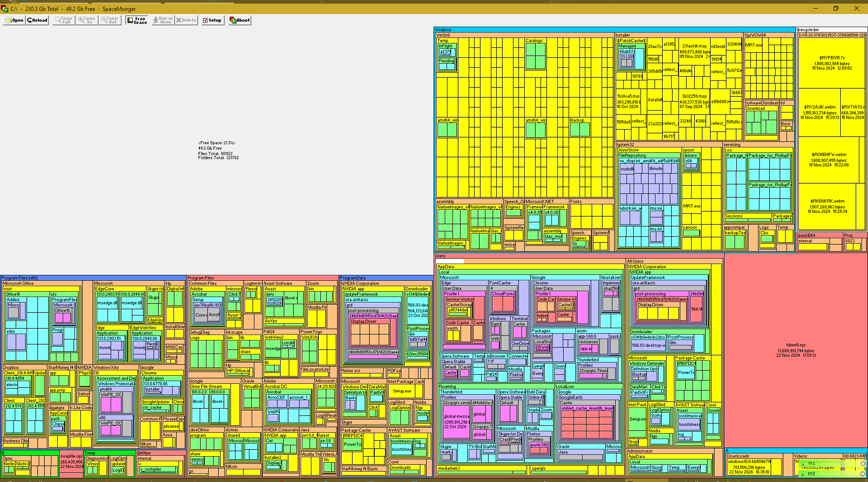Select the SysWOW64 folder label
Image resolution: width=868 pixels, height=482 pixels.
(x=755, y=35)
